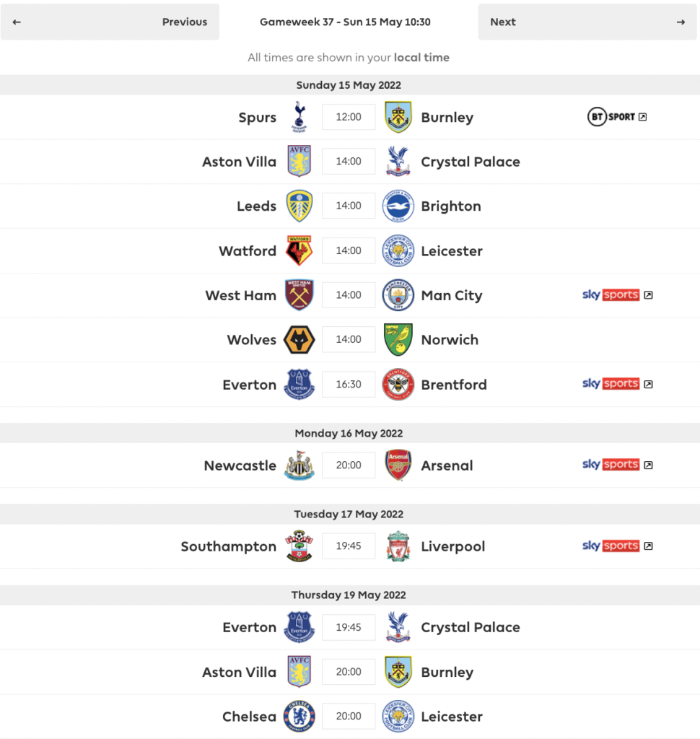Image resolution: width=700 pixels, height=739 pixels.
Task: Click the Burnley badge in the Spurs fixture
Action: pyautogui.click(x=398, y=117)
